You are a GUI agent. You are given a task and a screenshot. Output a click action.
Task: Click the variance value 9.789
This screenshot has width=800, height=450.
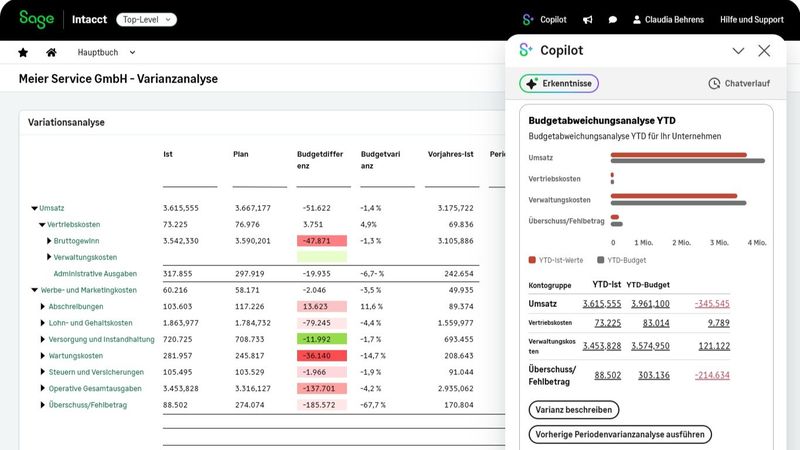[718, 323]
